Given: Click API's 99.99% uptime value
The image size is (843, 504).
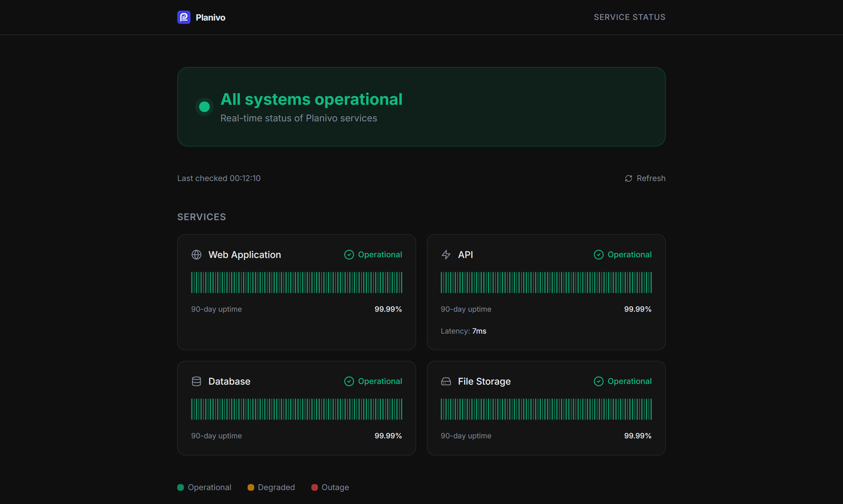Looking at the screenshot, I should click(x=638, y=309).
